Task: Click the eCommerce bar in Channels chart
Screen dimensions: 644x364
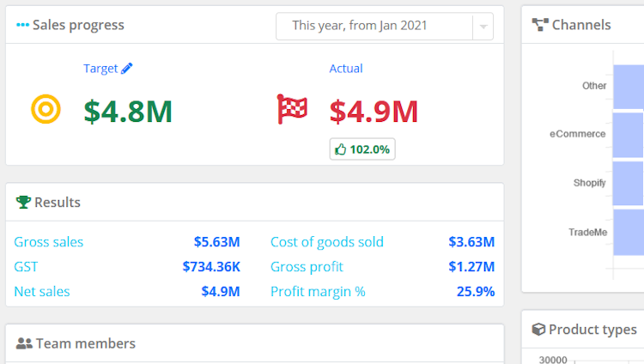Action: 629,134
